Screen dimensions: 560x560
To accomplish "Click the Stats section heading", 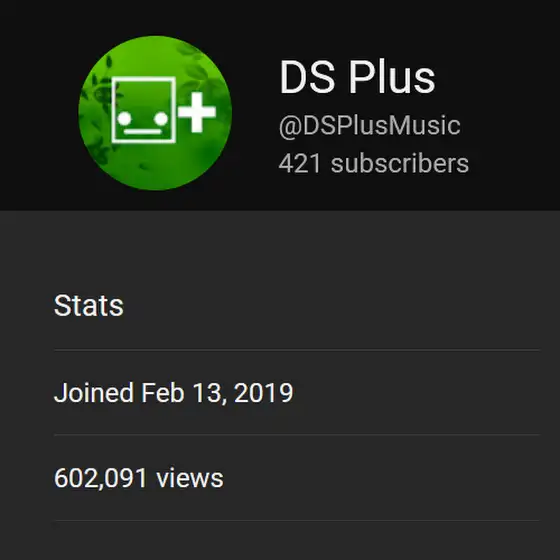I will click(x=89, y=305).
